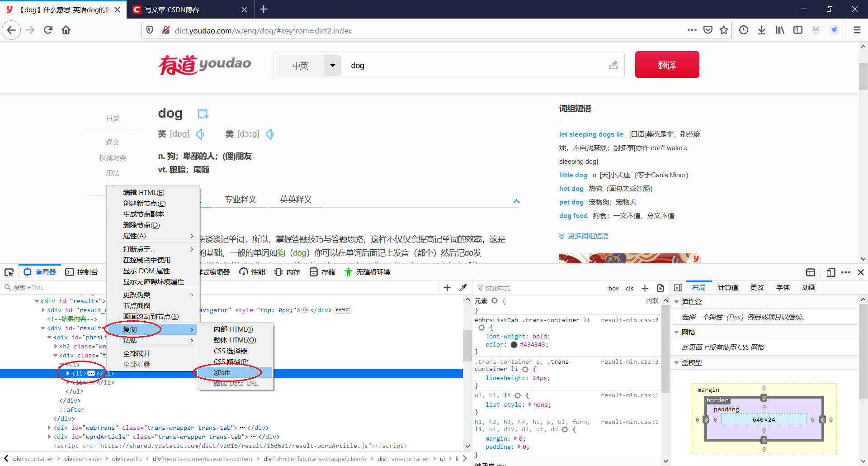Click in the 过滤样式 filter field
The height and width of the screenshot is (466, 868).
pos(538,288)
